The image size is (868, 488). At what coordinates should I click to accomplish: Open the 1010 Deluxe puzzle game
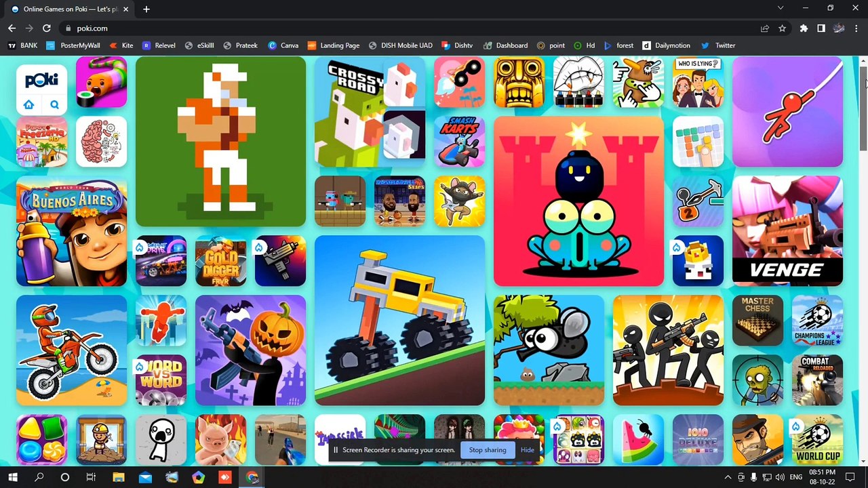698,439
